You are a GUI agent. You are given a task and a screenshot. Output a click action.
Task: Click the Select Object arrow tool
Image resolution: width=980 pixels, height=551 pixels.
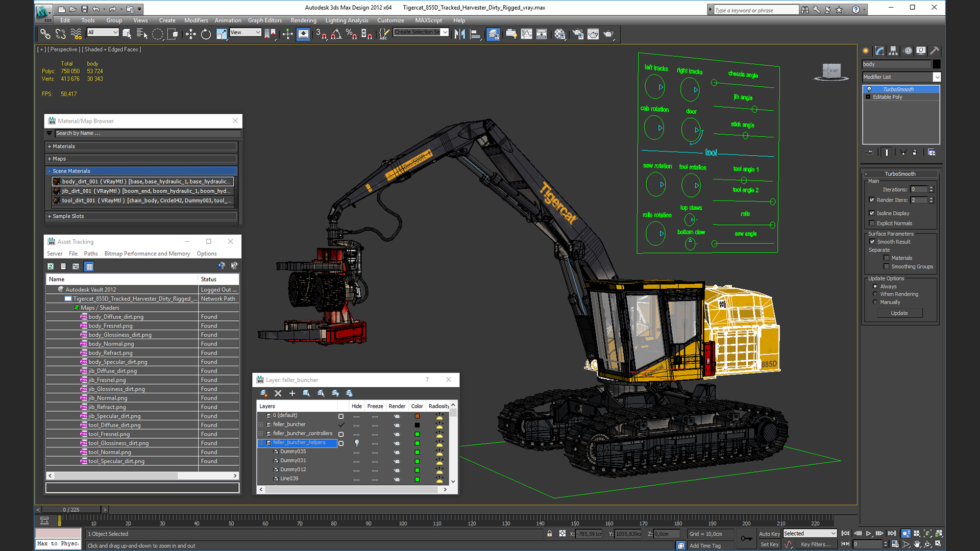tap(127, 34)
